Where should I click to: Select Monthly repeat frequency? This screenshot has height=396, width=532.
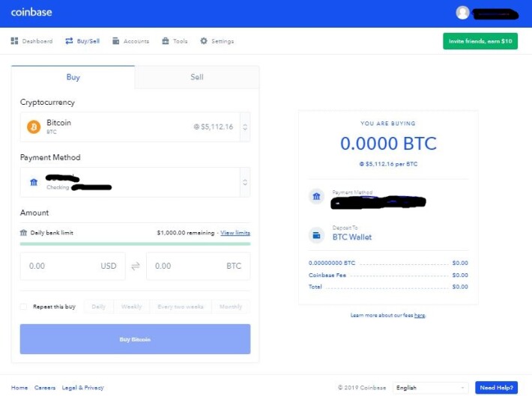pyautogui.click(x=231, y=306)
